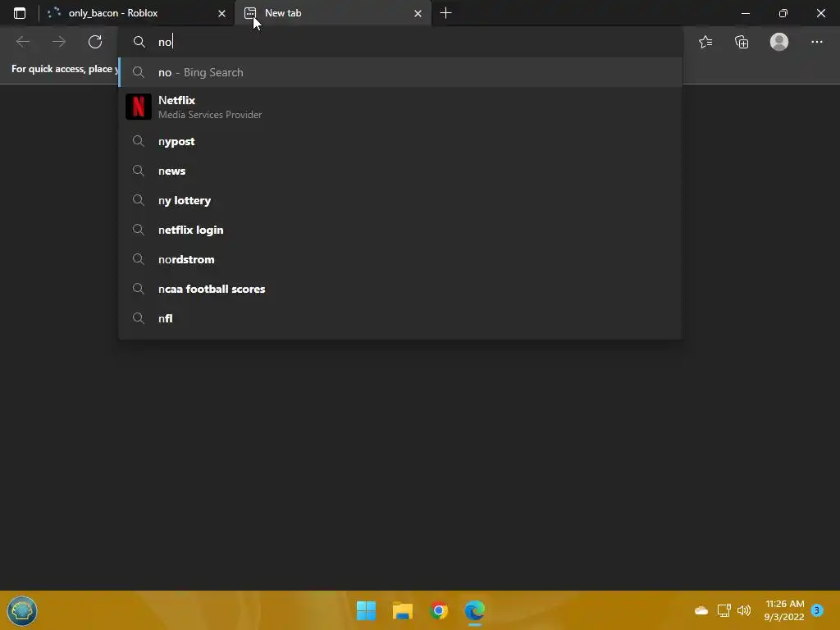This screenshot has width=840, height=630.
Task: Select the 'nordstrom' suggestion
Action: [400, 259]
